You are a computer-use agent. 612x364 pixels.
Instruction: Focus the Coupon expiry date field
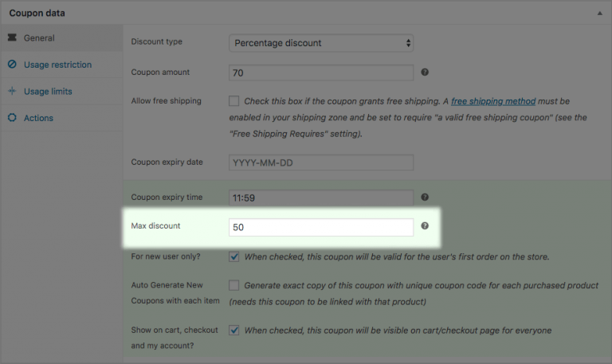point(320,162)
